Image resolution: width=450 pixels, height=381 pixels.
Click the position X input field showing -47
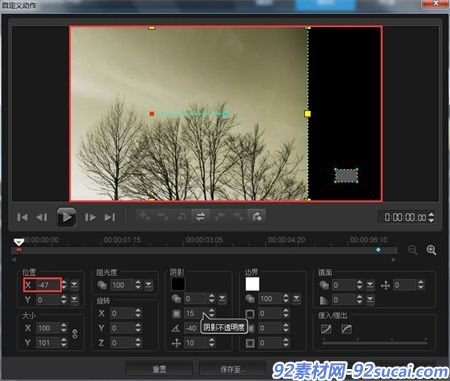pyautogui.click(x=48, y=285)
